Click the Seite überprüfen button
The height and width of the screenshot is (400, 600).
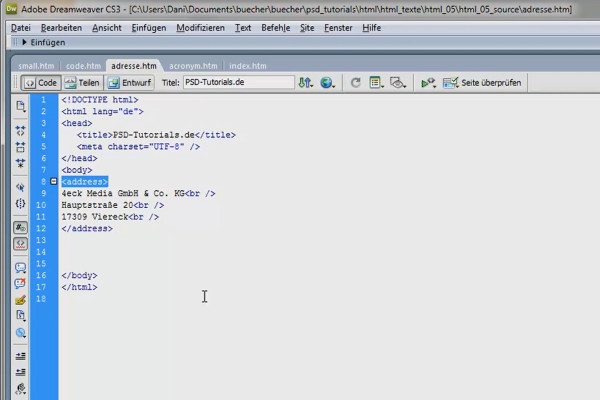[482, 83]
